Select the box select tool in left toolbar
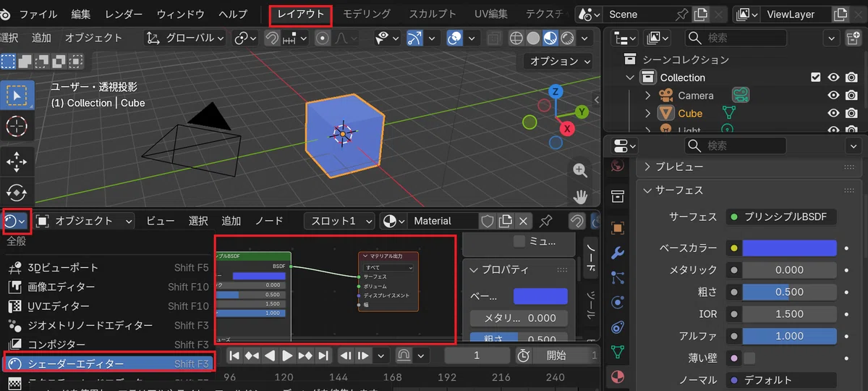 point(17,95)
